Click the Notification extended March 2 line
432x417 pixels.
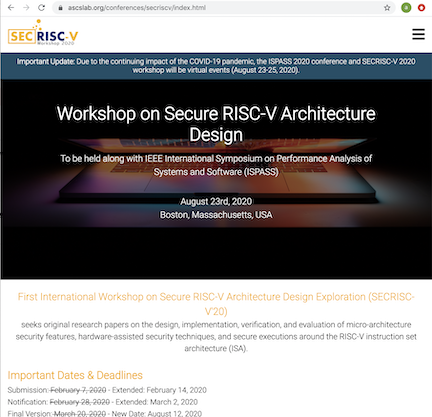103,402
